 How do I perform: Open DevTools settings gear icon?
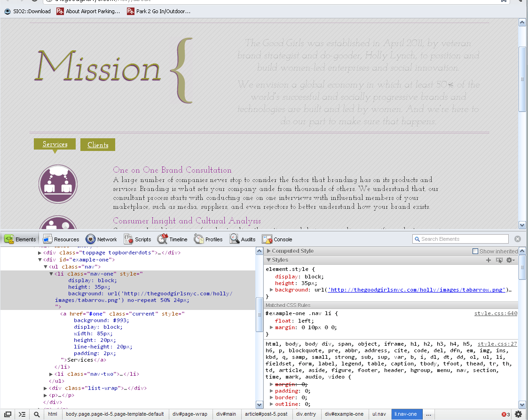pos(519,414)
